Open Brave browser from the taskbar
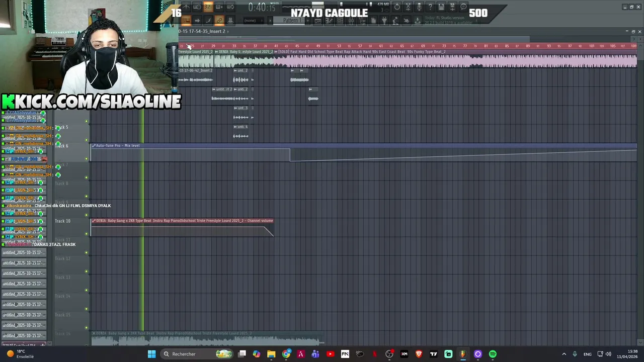The image size is (644, 362). (419, 354)
